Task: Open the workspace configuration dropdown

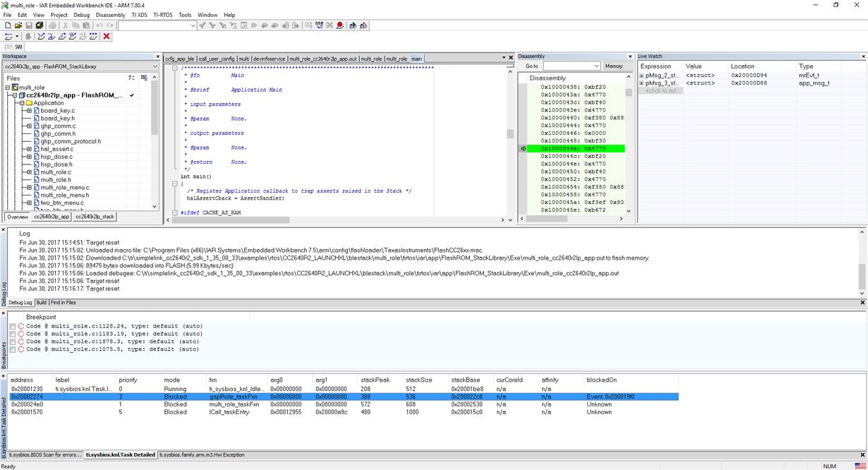Action: click(155, 66)
